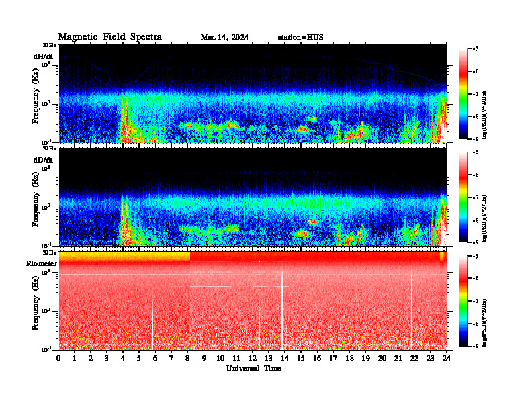Click the Riometer spectrogram plot area
The image size is (532, 411).
pyautogui.click(x=253, y=301)
